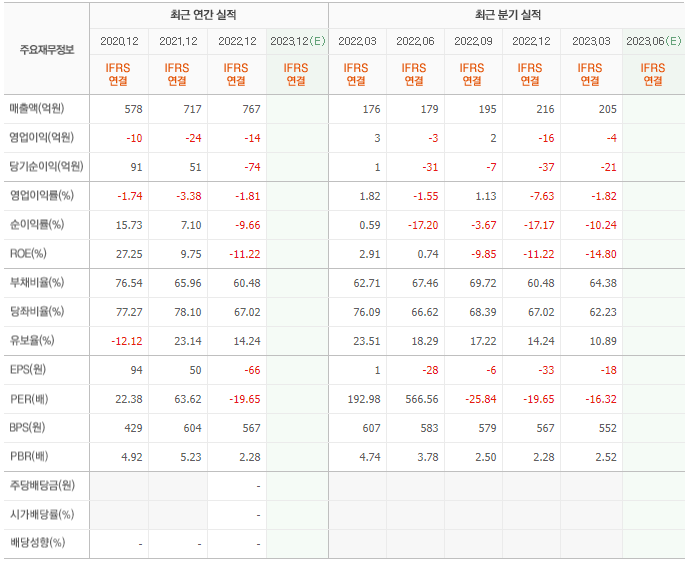Click the PBR value 5.23

(x=190, y=457)
